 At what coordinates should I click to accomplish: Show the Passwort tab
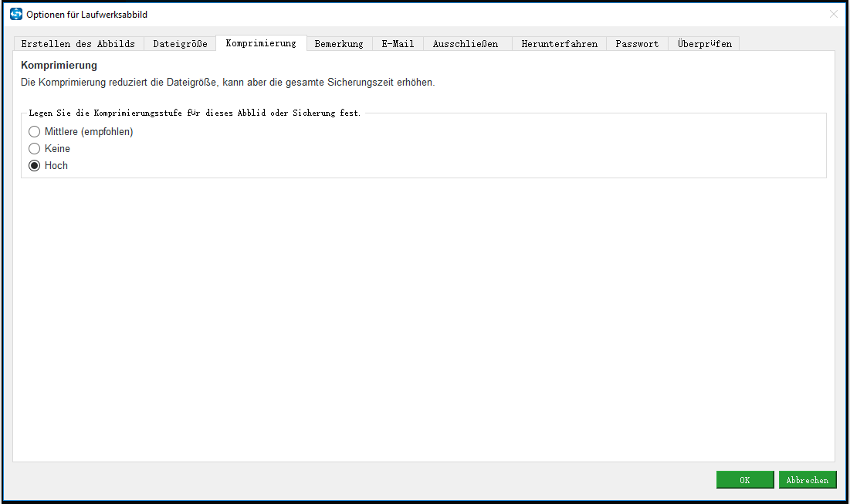[637, 44]
